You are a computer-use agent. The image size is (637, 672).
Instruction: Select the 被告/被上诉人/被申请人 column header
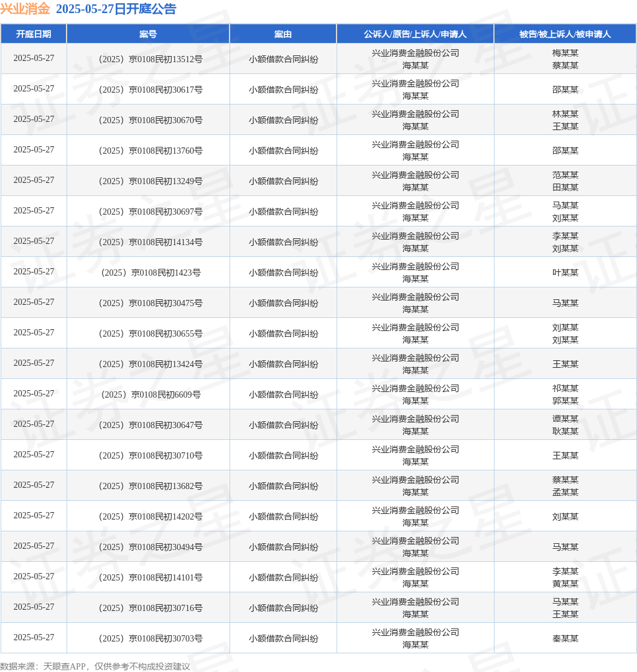(x=565, y=34)
